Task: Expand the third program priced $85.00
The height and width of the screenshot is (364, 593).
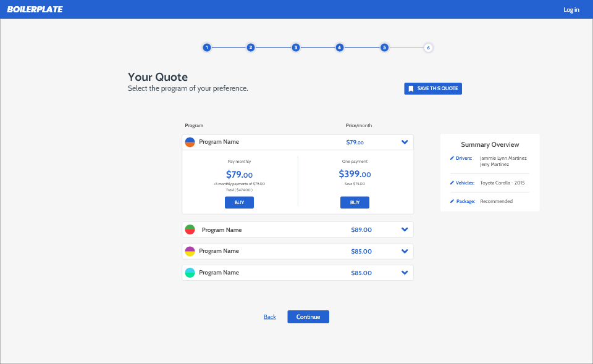Action: coord(405,251)
